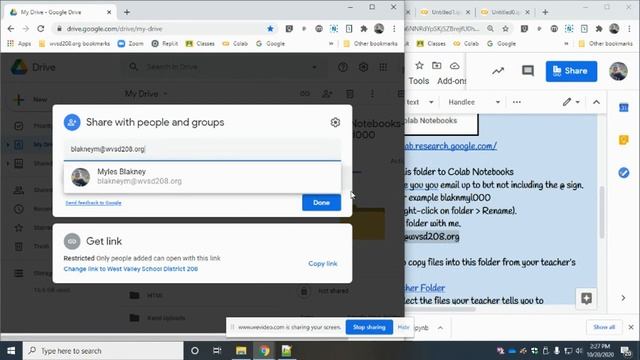
Task: Go back in the Drive browser window
Action: [x=11, y=29]
